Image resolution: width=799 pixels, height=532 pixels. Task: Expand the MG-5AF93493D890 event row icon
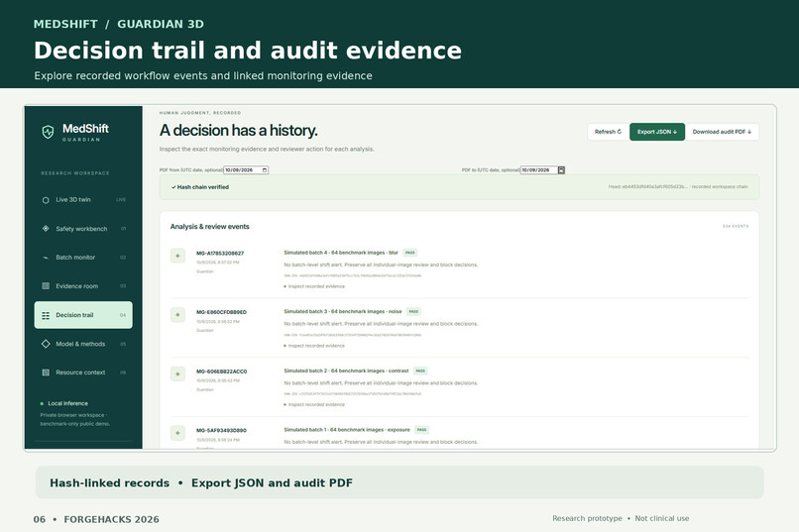coord(177,433)
